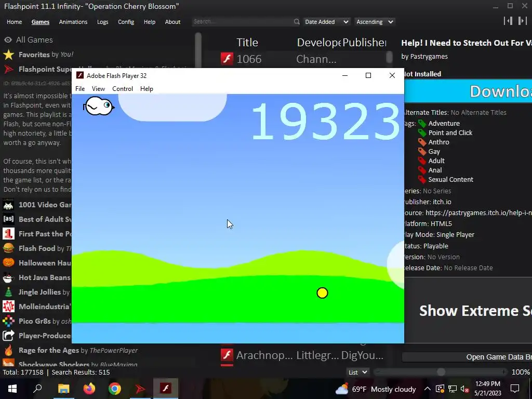
Task: Click the playlist sidebar scrollbar
Action: (x=198, y=51)
